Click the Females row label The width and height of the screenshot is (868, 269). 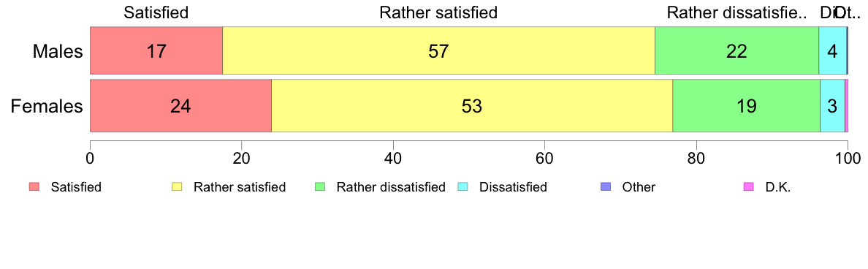[47, 106]
